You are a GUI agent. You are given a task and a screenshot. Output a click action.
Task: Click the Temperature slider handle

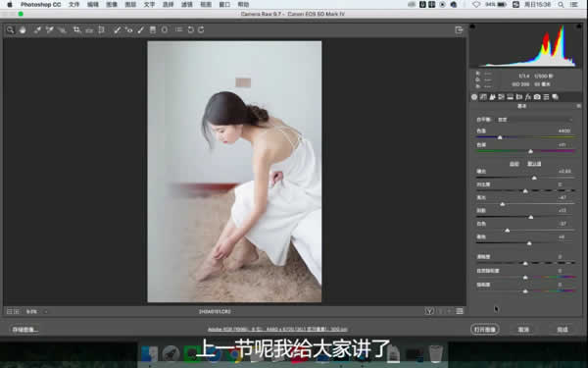click(500, 137)
